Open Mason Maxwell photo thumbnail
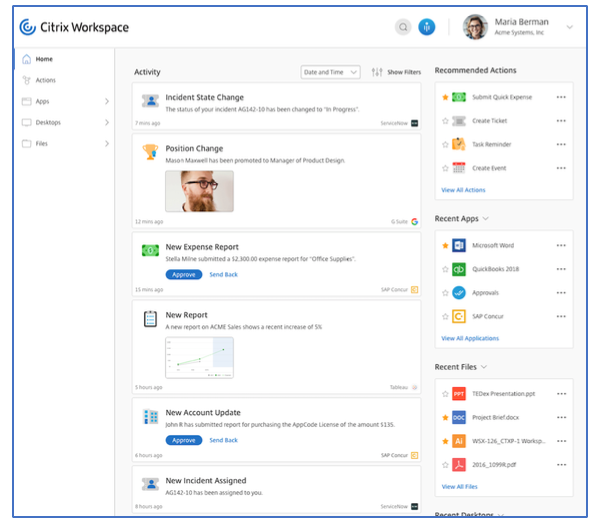Image resolution: width=599 pixels, height=529 pixels. coord(199,191)
